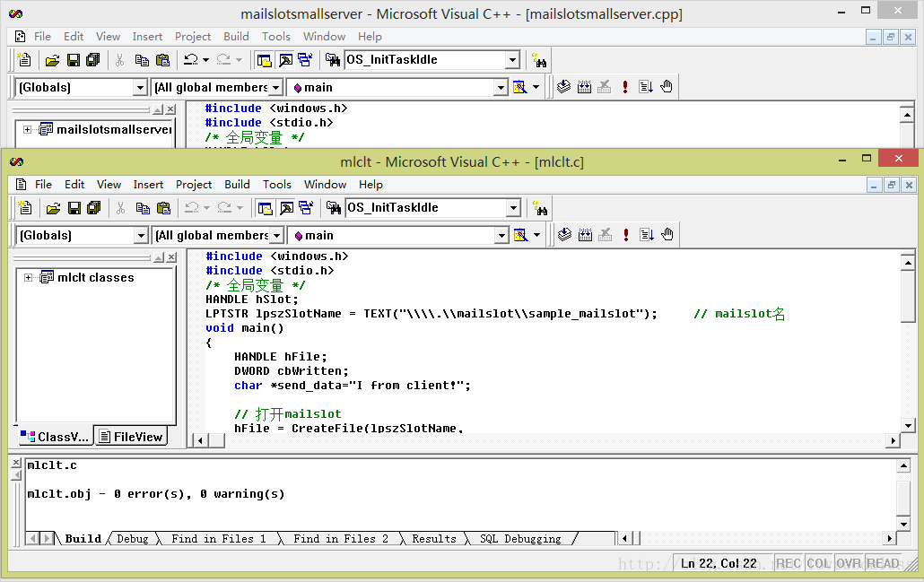The image size is (924, 582).
Task: Click Execute exclamation icon in mailslotsmallserver window
Action: point(625,87)
